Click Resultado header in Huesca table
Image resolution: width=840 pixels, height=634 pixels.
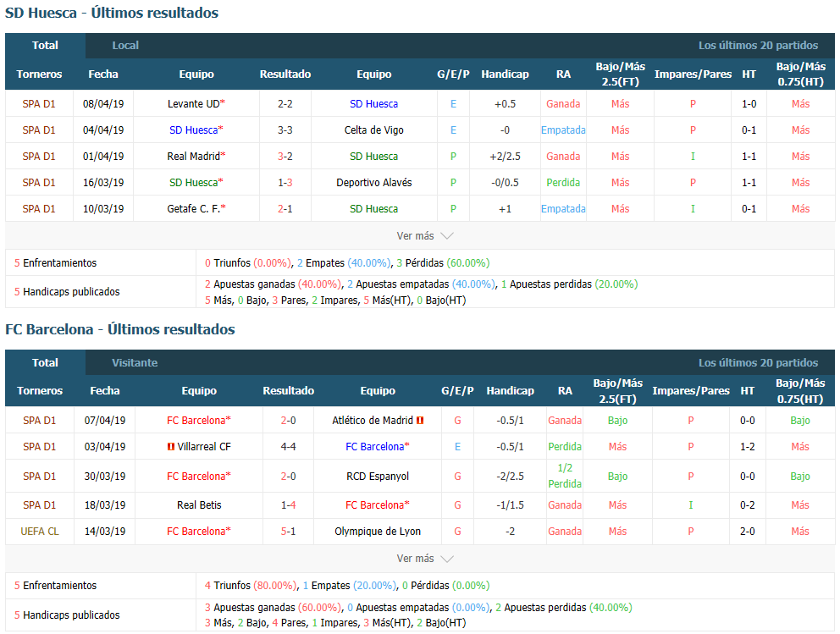[x=285, y=74]
